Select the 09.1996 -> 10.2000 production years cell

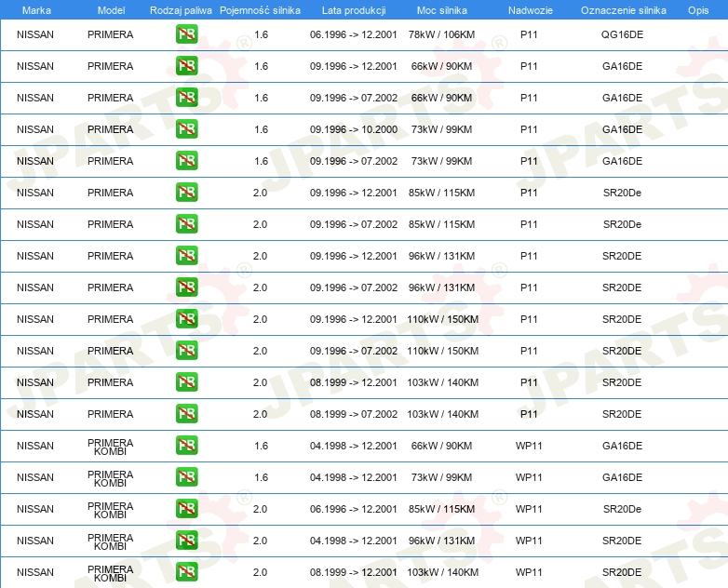point(354,129)
